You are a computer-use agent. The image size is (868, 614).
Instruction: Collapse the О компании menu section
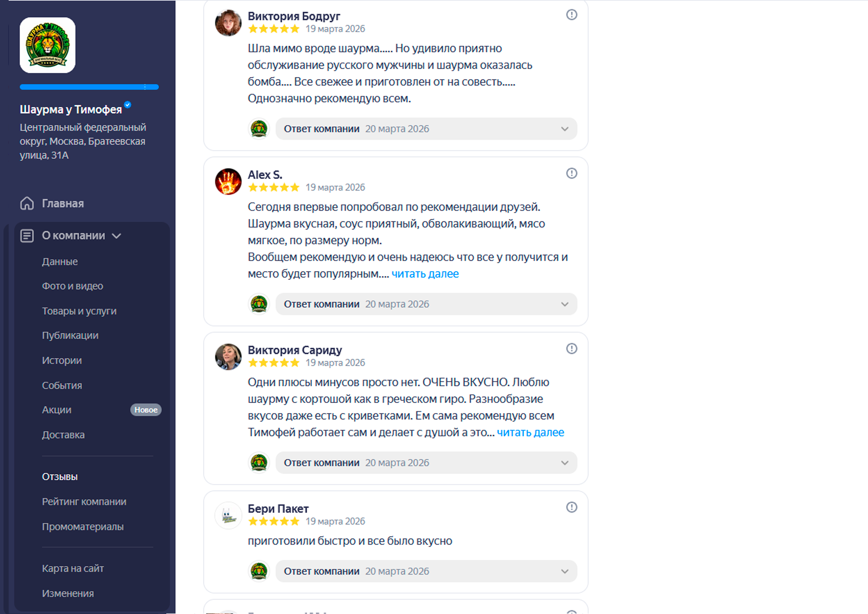pos(117,236)
